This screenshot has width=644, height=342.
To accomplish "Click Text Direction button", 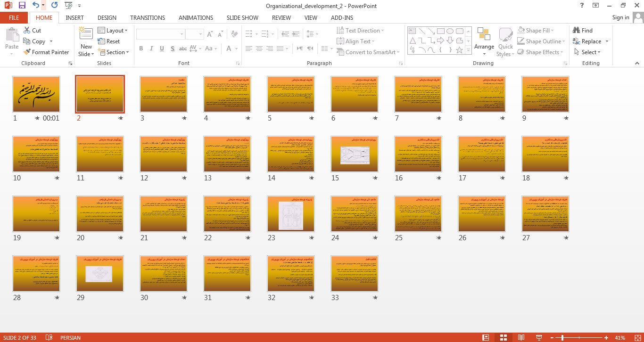I will tap(361, 31).
